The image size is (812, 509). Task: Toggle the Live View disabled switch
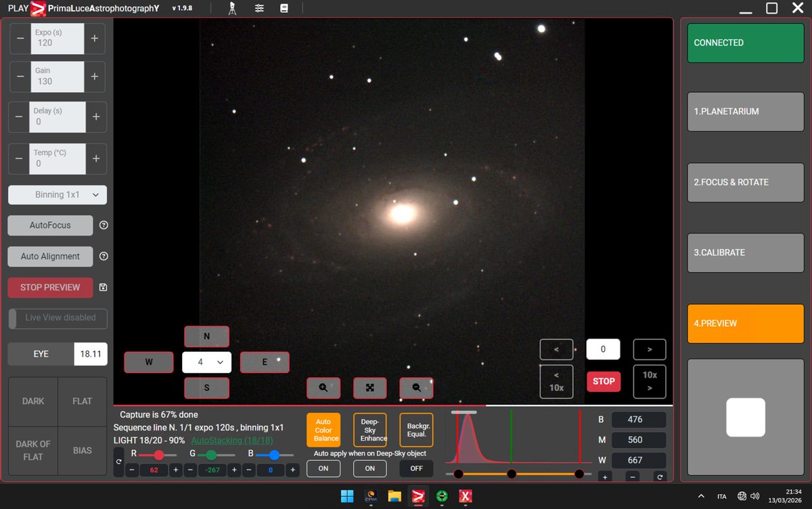click(x=58, y=319)
